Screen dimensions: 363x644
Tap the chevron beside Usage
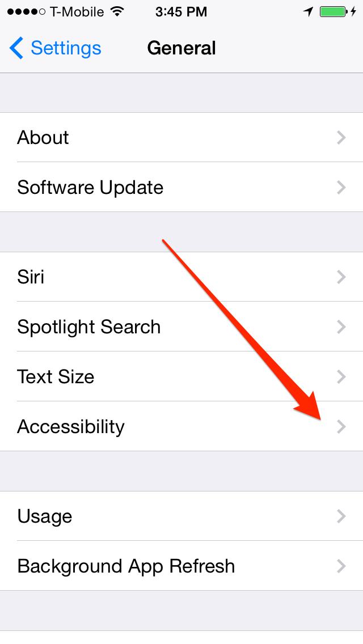pos(341,516)
